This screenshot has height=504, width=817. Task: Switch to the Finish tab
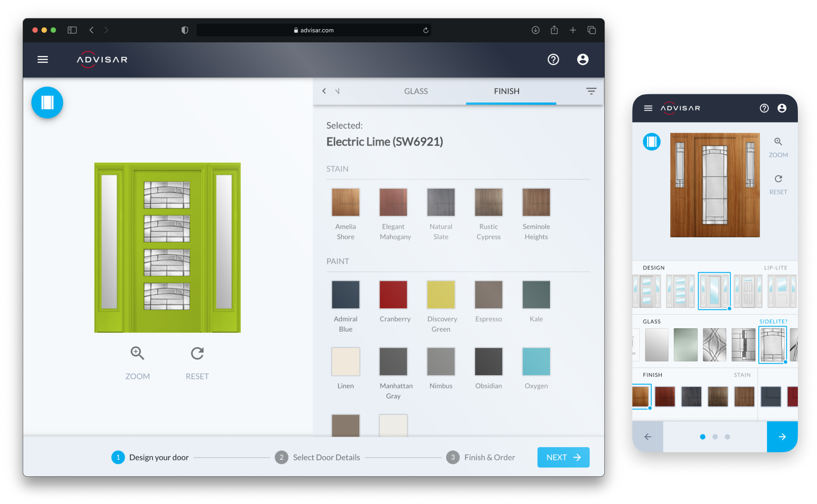click(x=506, y=91)
